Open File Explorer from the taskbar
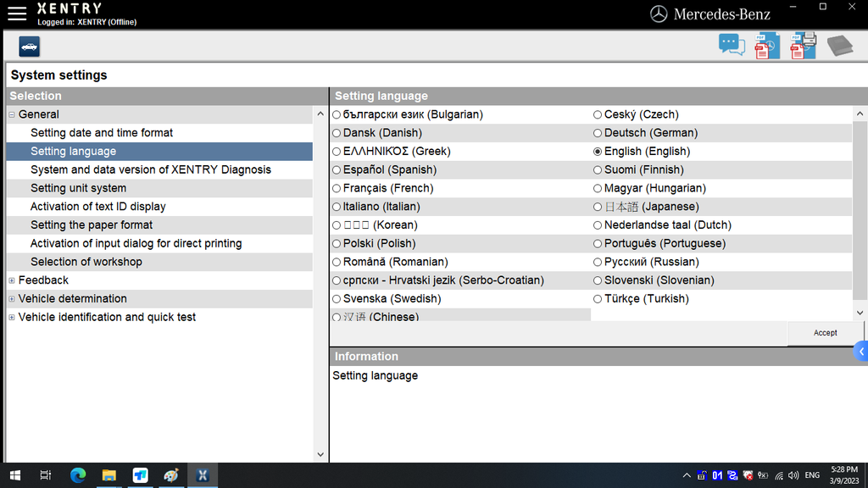The width and height of the screenshot is (868, 488). point(108,475)
